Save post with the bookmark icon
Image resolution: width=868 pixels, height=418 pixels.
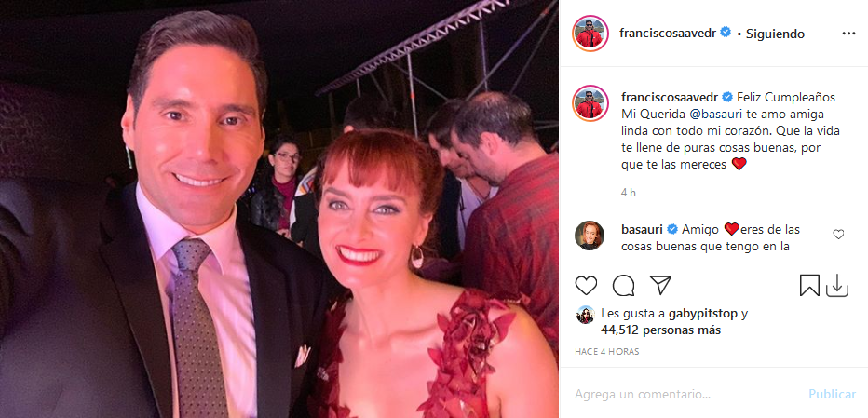pyautogui.click(x=809, y=285)
